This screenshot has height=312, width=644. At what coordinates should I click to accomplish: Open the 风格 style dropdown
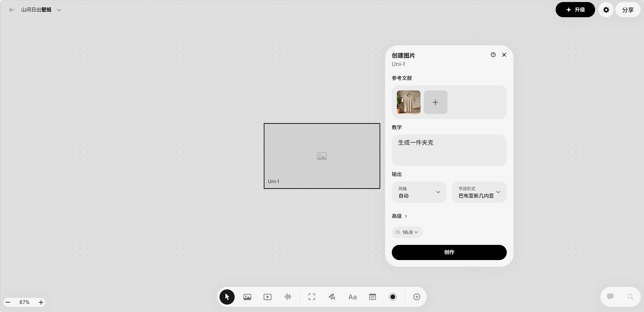[419, 192]
